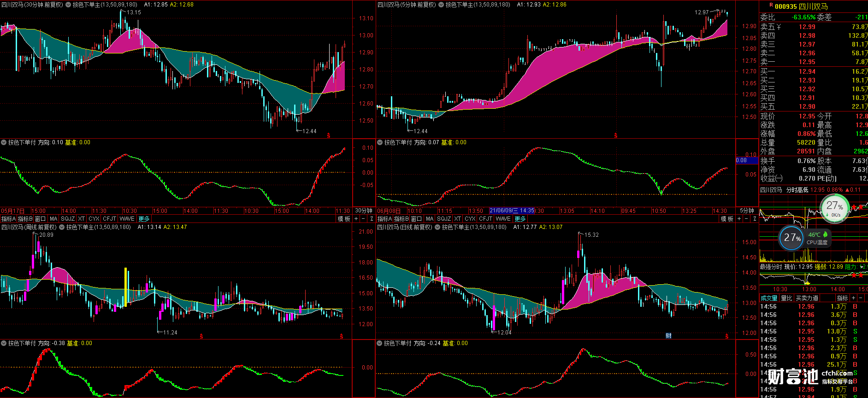Apply CYX indicator in right toolbar

470,219
